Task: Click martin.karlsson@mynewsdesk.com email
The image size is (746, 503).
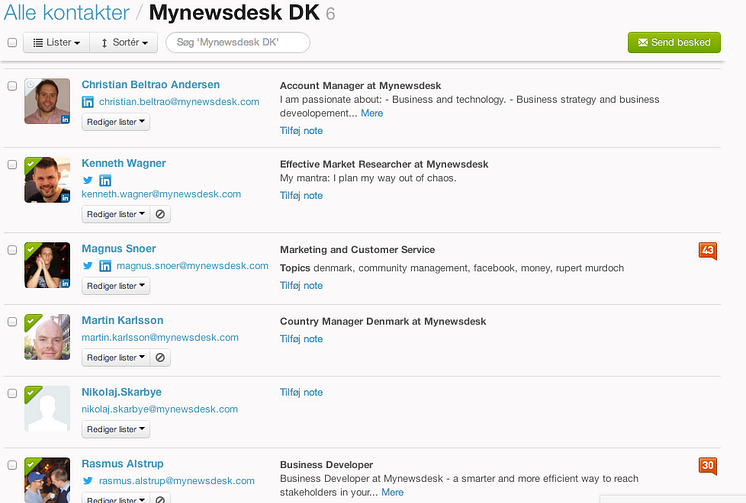Action: 160,337
